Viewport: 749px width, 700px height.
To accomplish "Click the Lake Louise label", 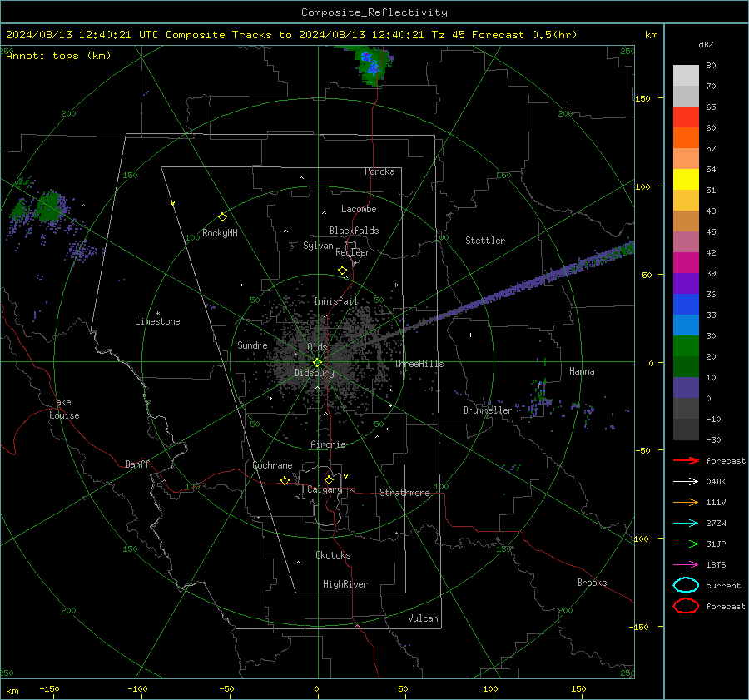I will pos(64,409).
